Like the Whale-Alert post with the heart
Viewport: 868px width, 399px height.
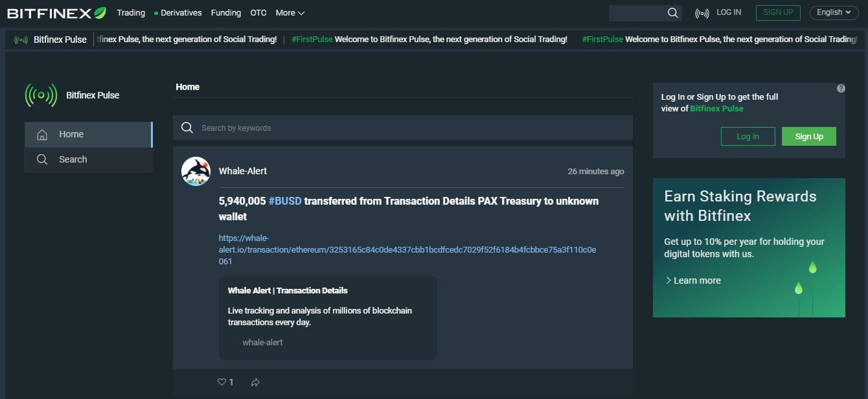click(x=222, y=382)
